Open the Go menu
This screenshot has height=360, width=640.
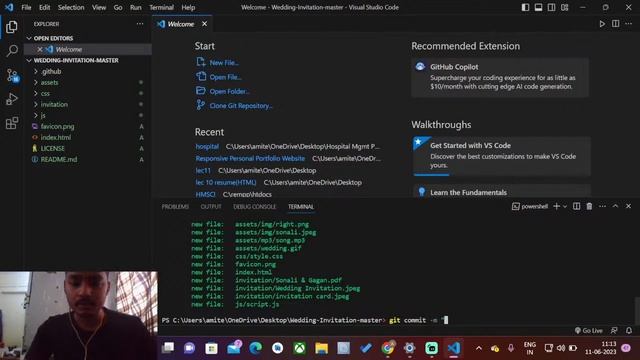(118, 7)
